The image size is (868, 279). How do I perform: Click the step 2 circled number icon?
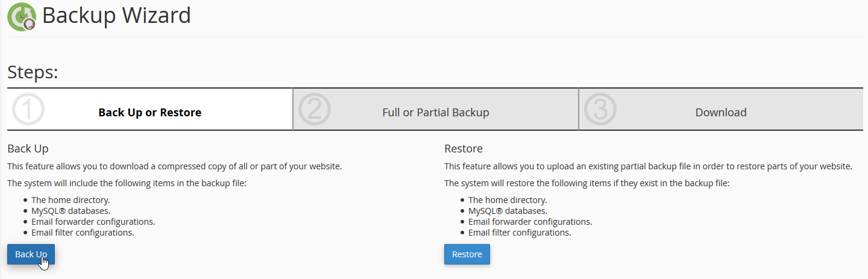tap(315, 110)
